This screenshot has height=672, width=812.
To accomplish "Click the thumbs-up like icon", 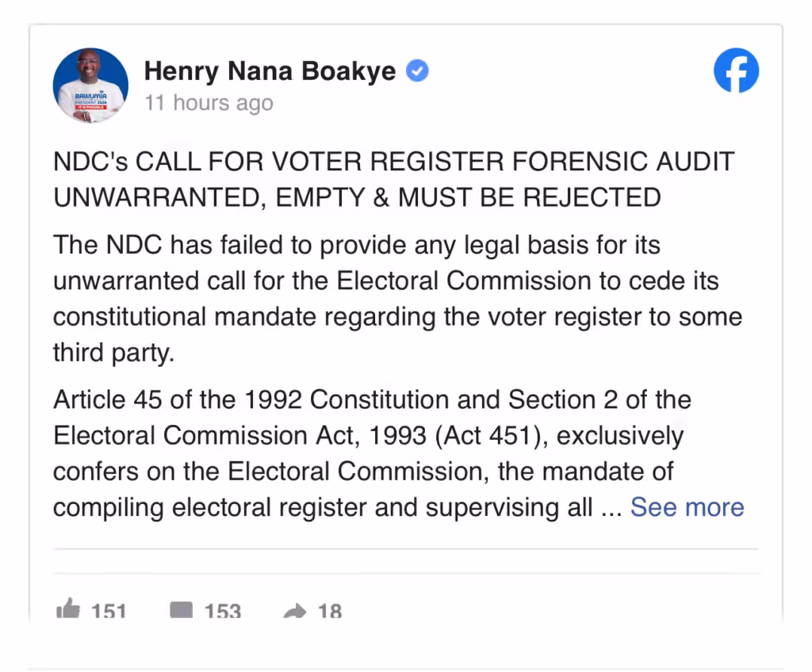I will point(69,609).
